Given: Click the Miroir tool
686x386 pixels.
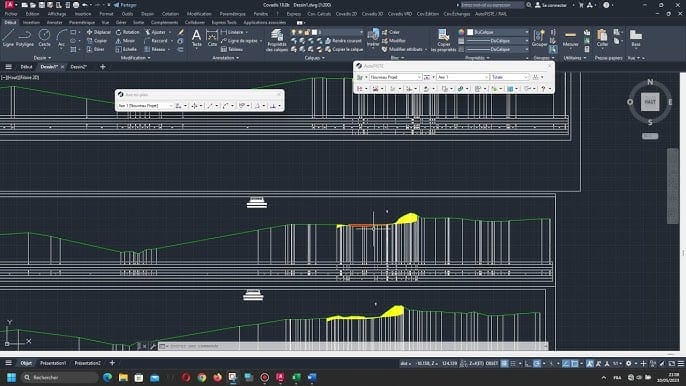Looking at the screenshot, I should (126, 41).
